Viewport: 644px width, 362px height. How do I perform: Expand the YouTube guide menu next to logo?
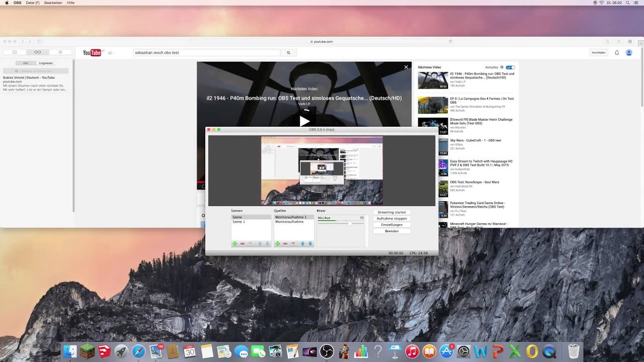111,53
